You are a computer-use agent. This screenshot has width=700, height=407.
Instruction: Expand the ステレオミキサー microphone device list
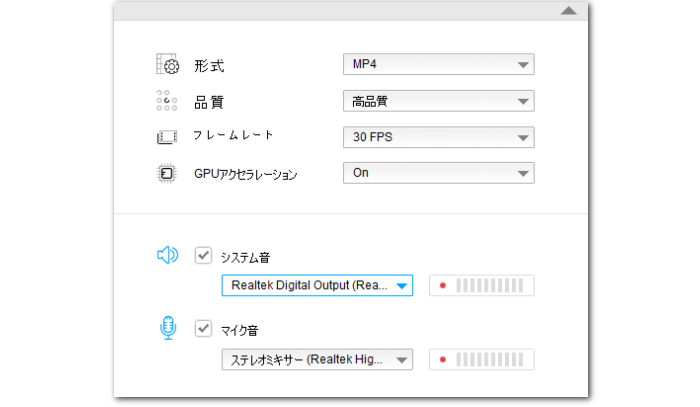401,360
